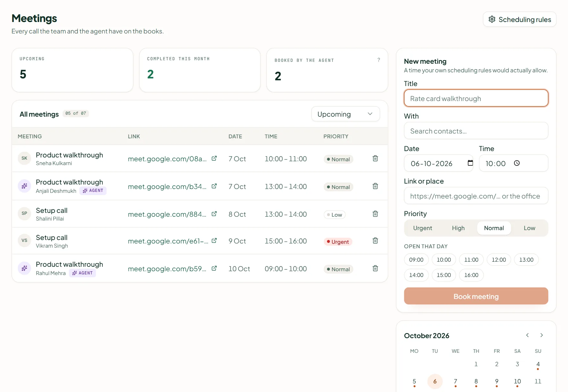Focus the Title input field
The width and height of the screenshot is (568, 392).
click(476, 98)
